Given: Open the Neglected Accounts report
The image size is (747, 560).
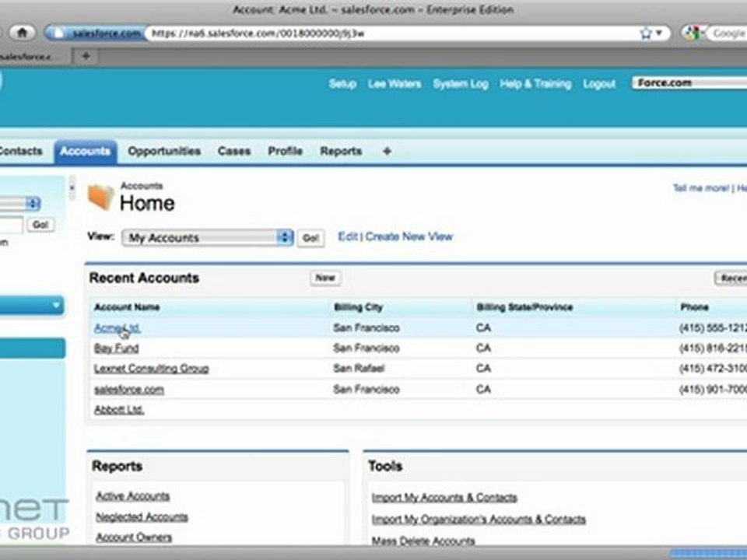Looking at the screenshot, I should (142, 517).
